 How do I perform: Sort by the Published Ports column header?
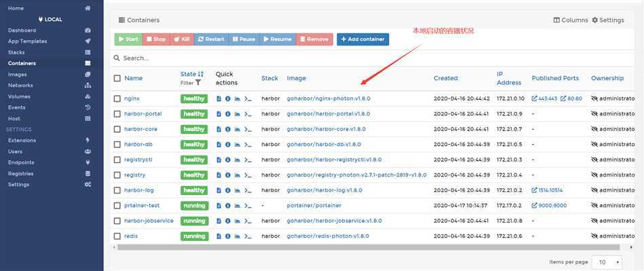click(x=555, y=78)
